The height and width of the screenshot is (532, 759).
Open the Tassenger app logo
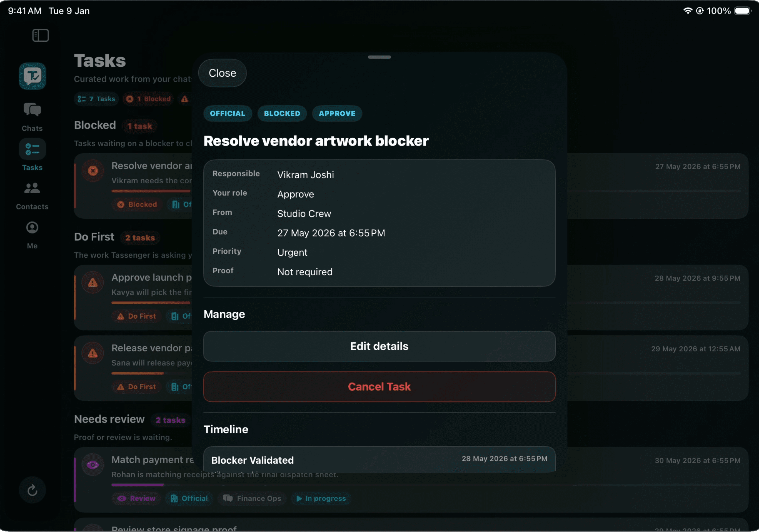(x=33, y=76)
